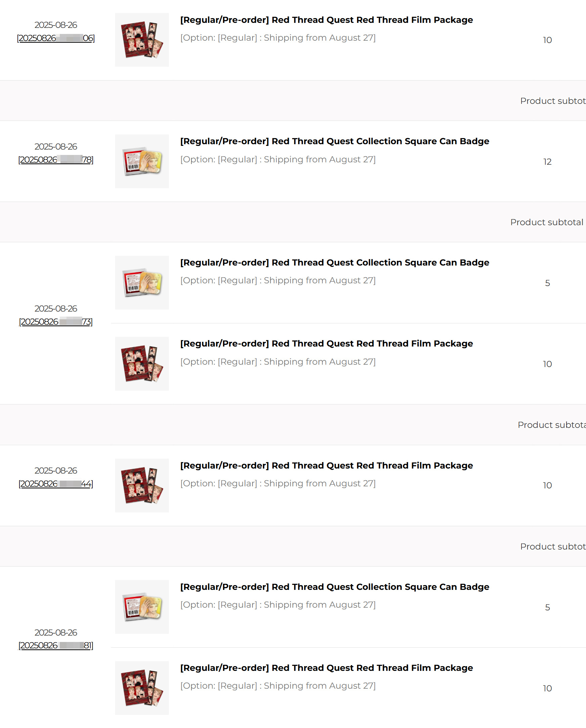Click quantity 12 of Square Can Badge
586x728 pixels.
click(547, 162)
